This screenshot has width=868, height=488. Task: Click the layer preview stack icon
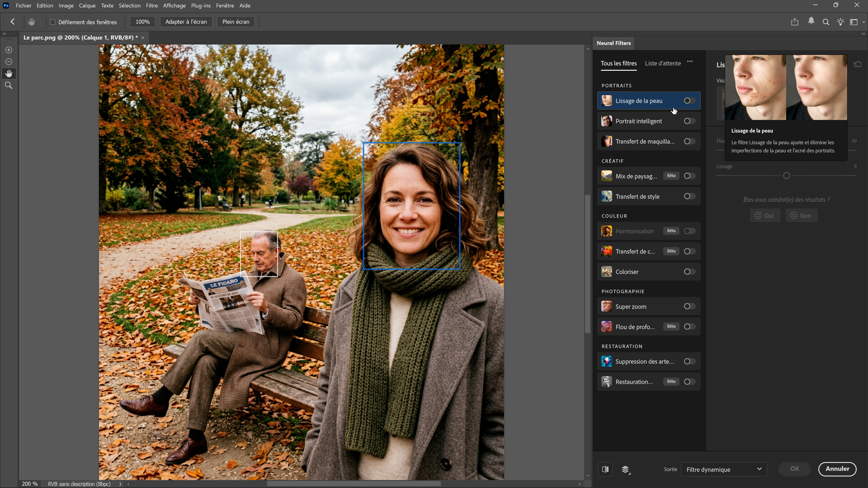625,469
